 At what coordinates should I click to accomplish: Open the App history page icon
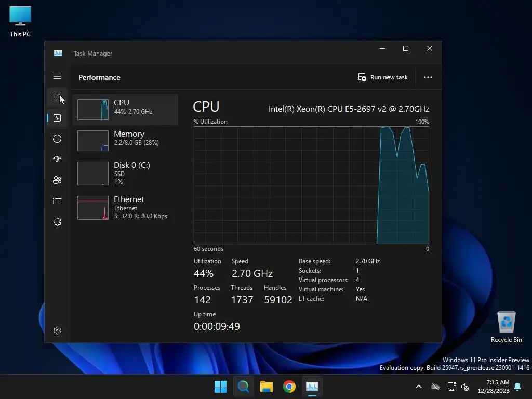coord(57,138)
